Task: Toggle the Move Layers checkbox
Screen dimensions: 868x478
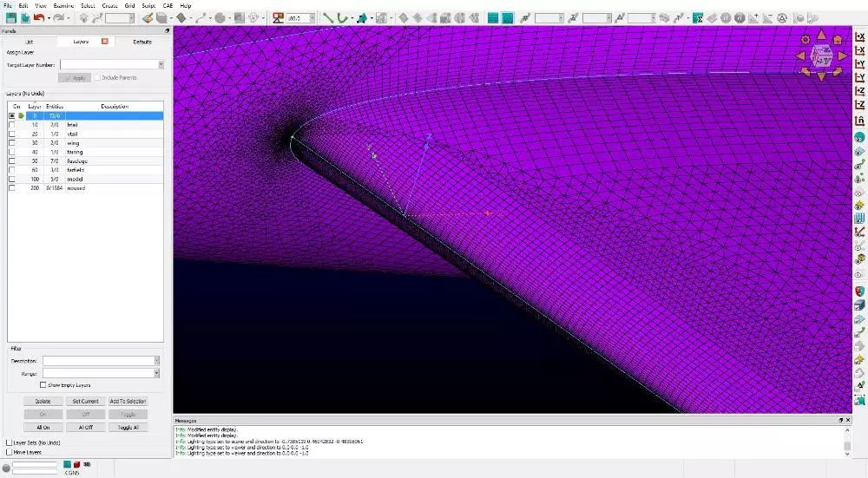Action: 9,452
